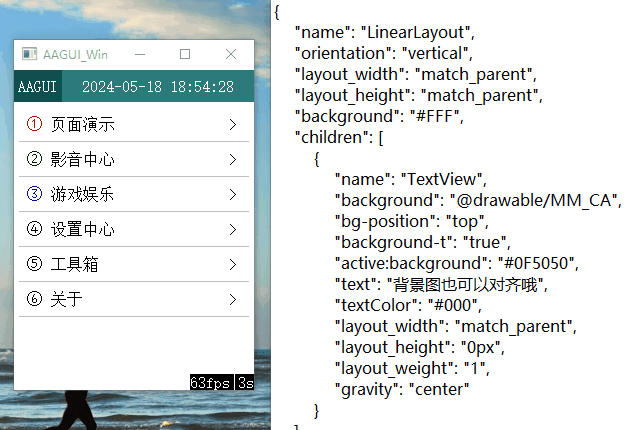Click the red circled 1 icon
Screen dimensions: 630x430
(34, 123)
